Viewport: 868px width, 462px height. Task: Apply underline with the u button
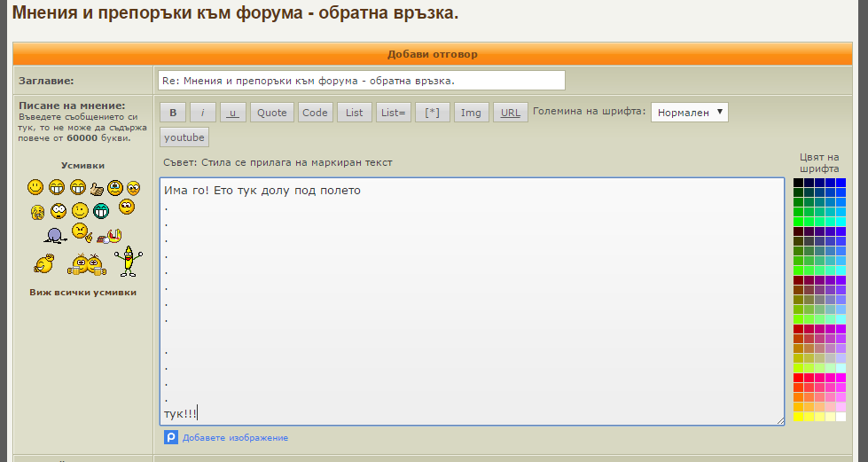point(233,113)
